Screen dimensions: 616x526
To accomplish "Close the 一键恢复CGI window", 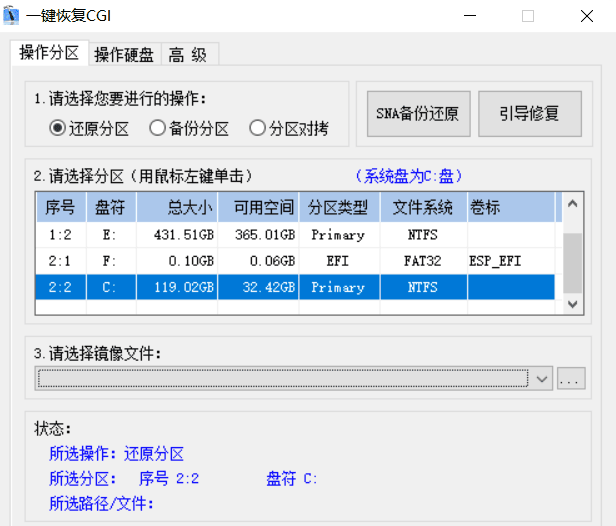I will point(587,16).
